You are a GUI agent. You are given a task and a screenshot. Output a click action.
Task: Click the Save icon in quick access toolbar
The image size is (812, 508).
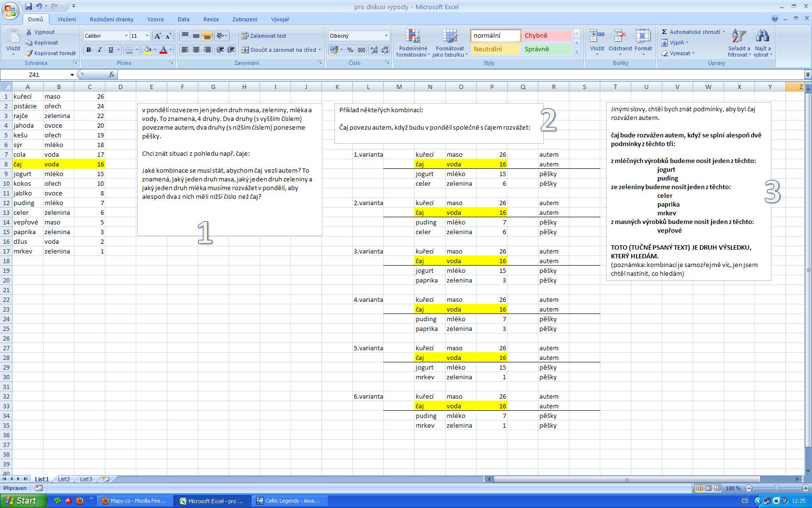tap(29, 6)
